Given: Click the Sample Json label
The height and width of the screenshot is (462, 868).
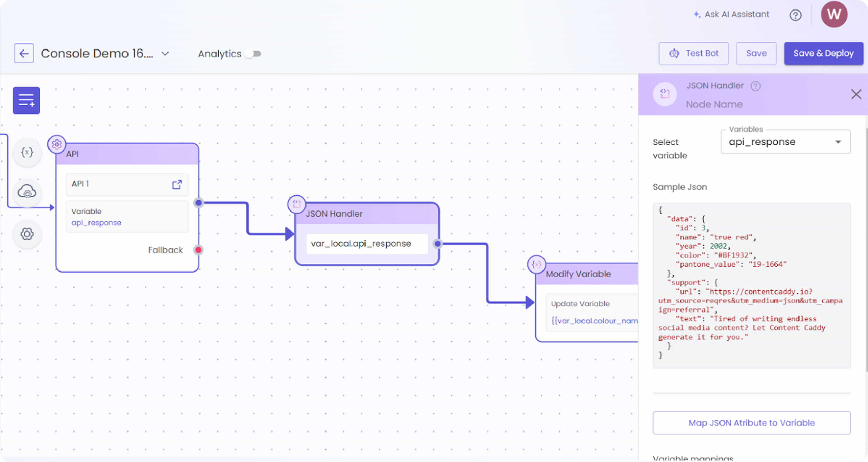Looking at the screenshot, I should 680,187.
